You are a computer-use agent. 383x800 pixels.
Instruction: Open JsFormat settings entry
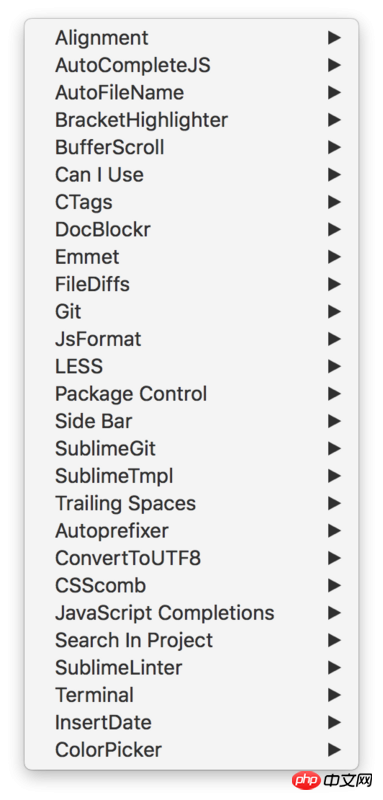point(191,339)
